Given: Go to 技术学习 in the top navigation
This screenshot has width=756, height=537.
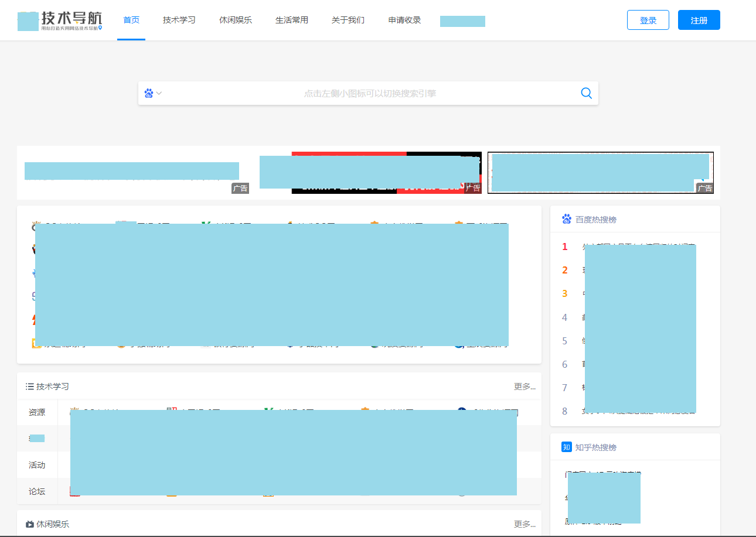Looking at the screenshot, I should pos(179,20).
